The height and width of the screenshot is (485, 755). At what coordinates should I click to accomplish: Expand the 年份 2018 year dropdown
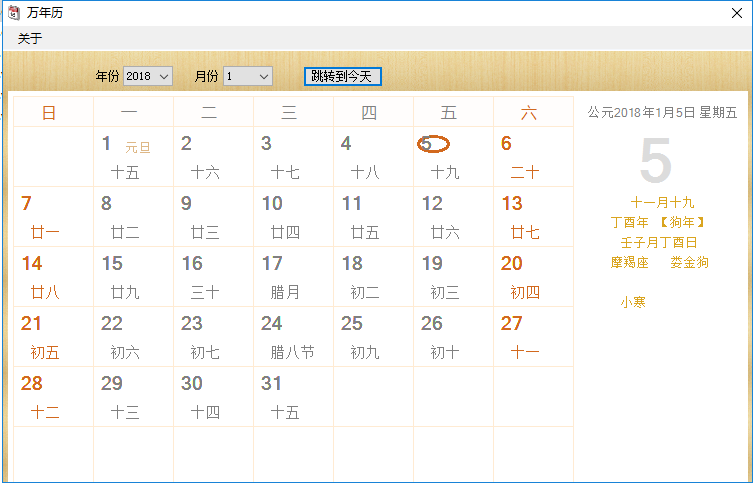(x=148, y=76)
